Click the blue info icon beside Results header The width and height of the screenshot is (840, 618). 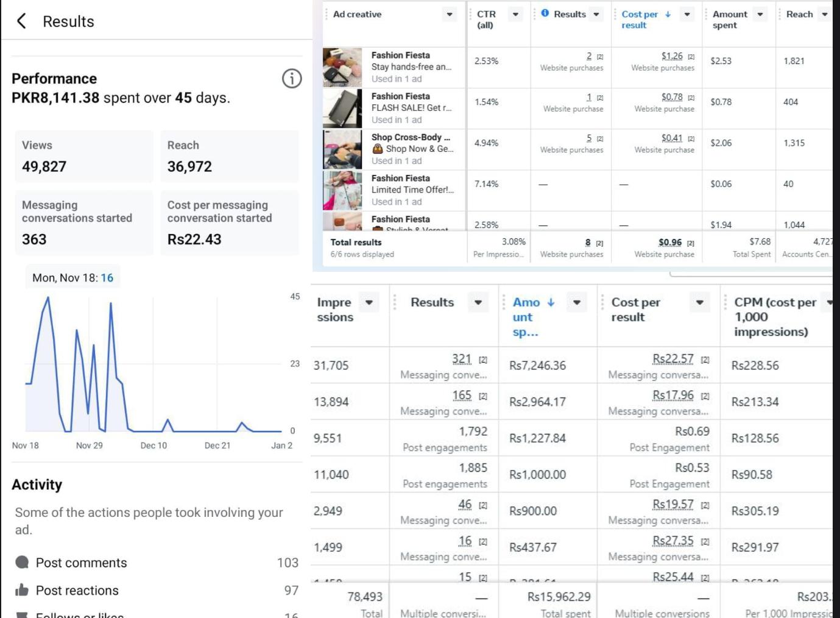(545, 13)
